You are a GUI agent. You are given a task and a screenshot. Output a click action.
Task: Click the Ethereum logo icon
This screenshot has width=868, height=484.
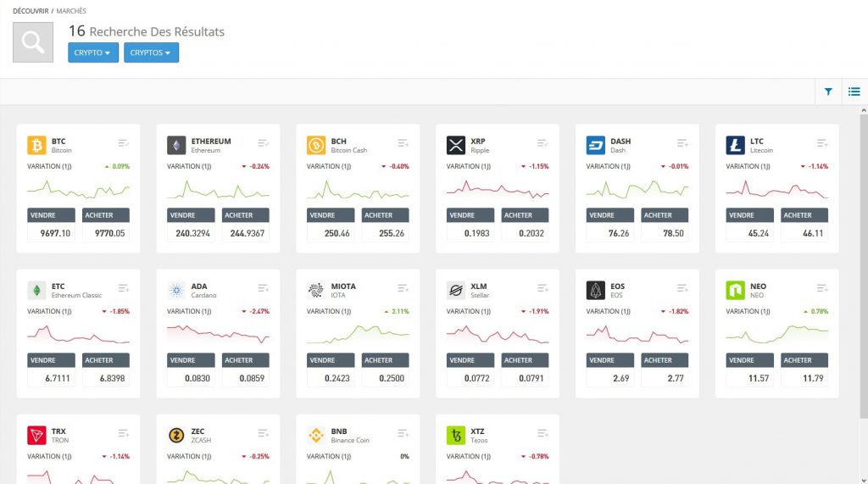tap(176, 145)
